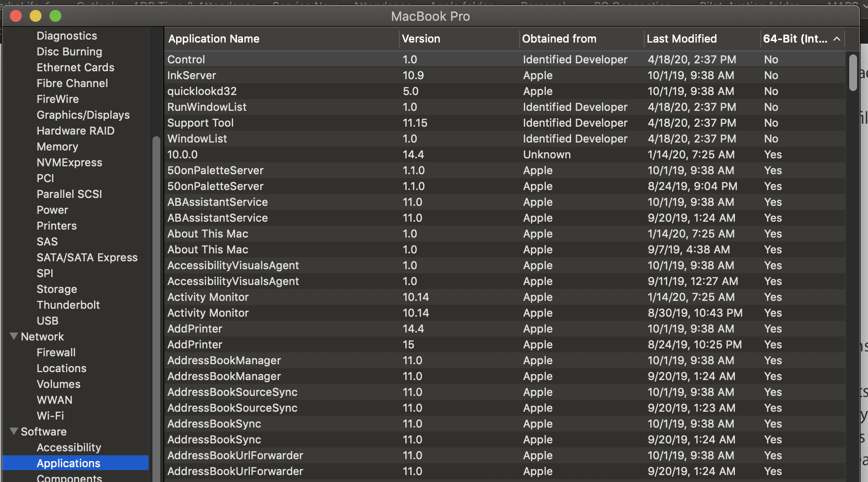This screenshot has height=482, width=868.
Task: Select WWAN under Network
Action: pyautogui.click(x=54, y=400)
